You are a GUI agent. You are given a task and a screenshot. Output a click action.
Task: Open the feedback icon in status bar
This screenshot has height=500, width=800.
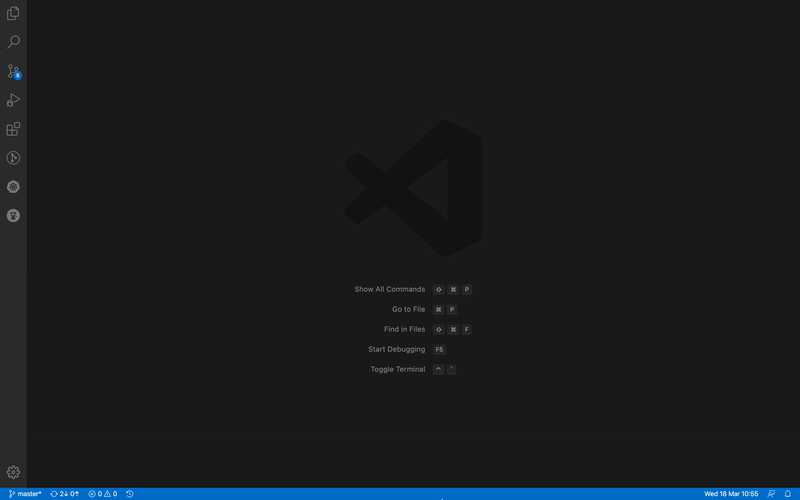[x=771, y=494]
